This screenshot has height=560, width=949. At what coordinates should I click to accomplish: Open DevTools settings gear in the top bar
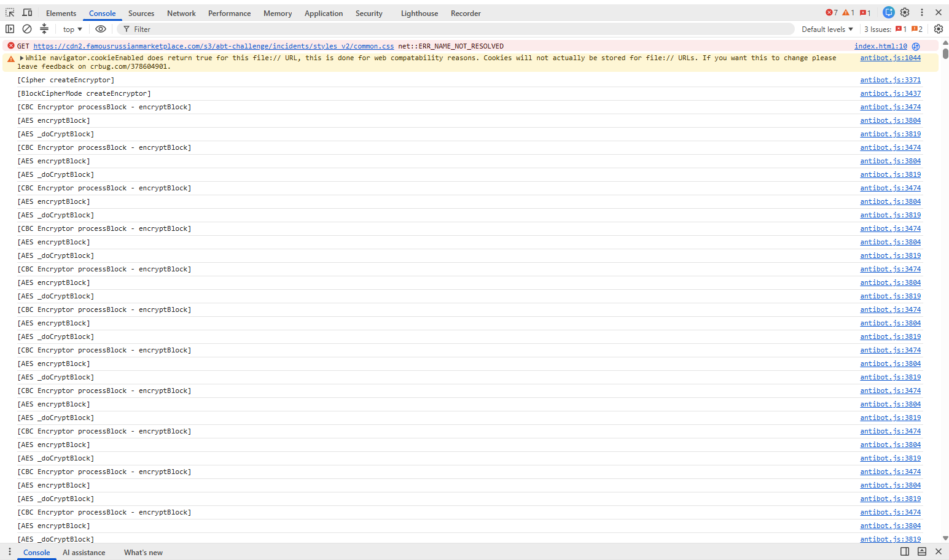coord(905,12)
